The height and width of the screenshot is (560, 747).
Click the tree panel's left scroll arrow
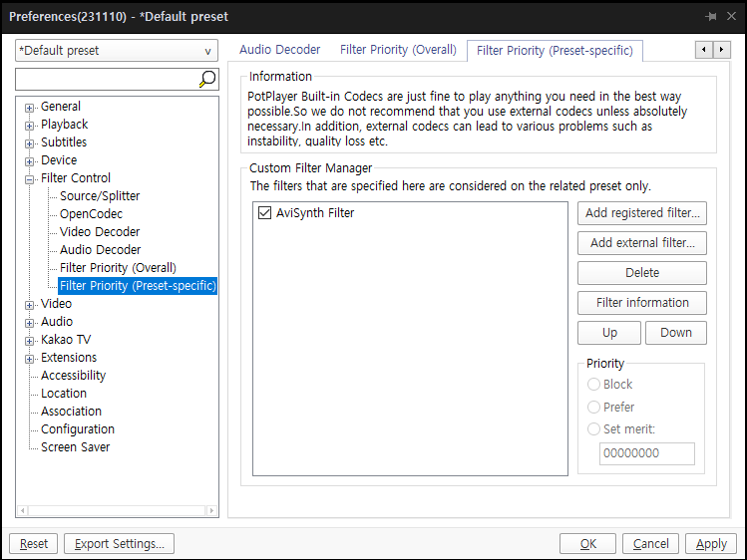[x=22, y=510]
